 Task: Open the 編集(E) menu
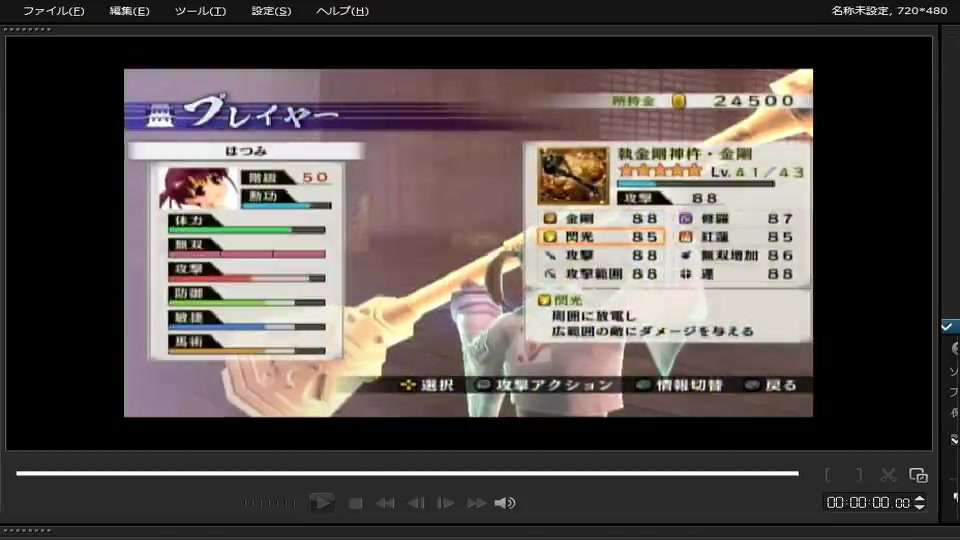tap(129, 11)
